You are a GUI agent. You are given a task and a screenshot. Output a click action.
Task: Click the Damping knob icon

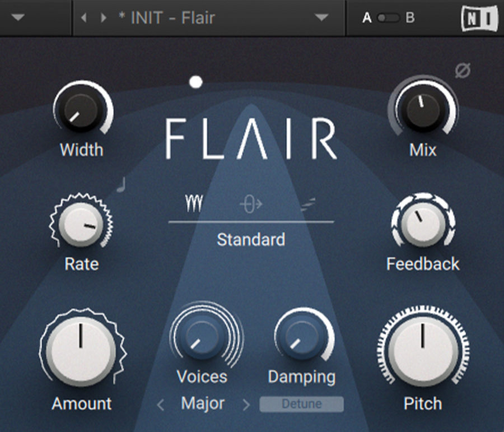coord(302,339)
